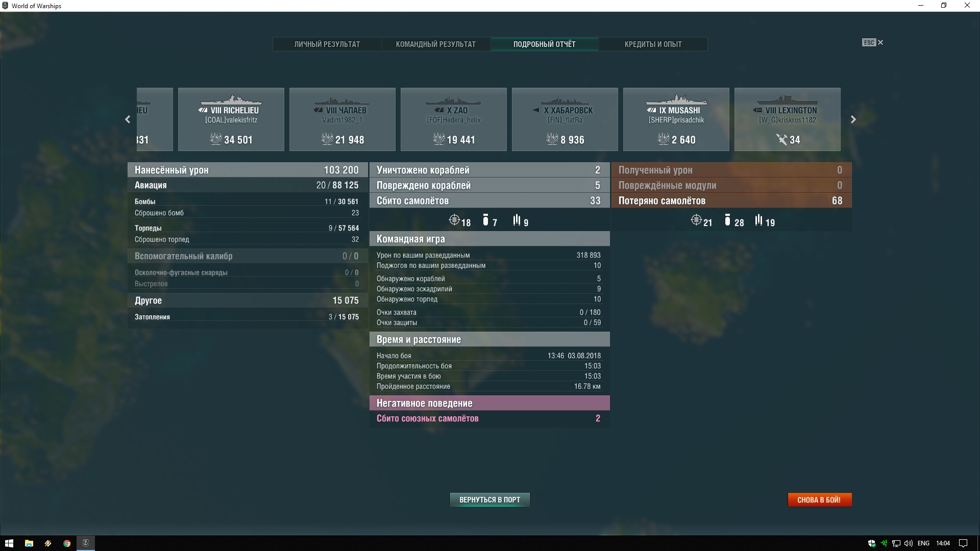Click the Затопления row

click(x=248, y=317)
